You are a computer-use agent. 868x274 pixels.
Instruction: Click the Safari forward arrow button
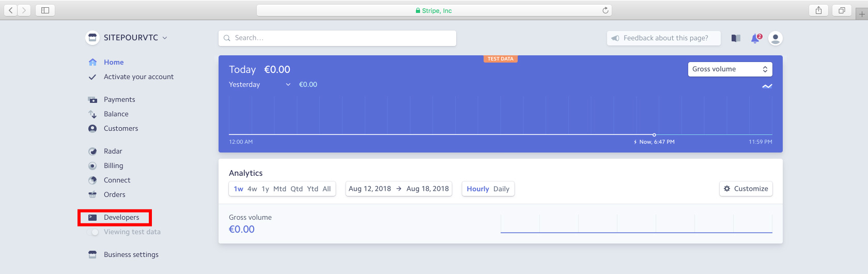click(24, 10)
